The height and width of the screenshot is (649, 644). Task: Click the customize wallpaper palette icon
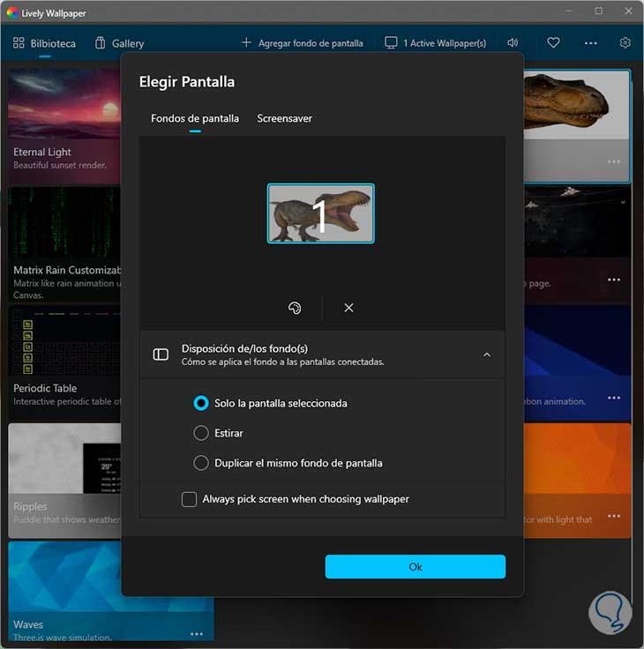pos(295,308)
